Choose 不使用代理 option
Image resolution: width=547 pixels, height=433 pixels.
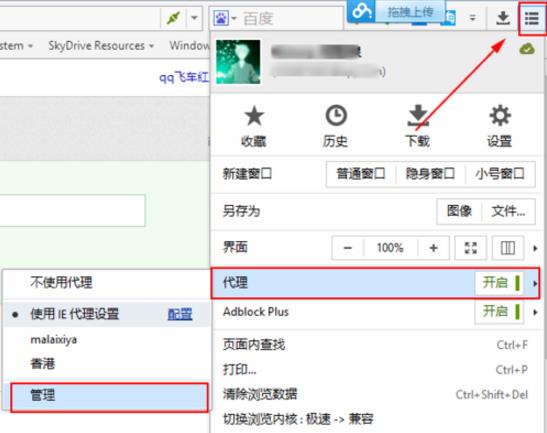[106, 282]
